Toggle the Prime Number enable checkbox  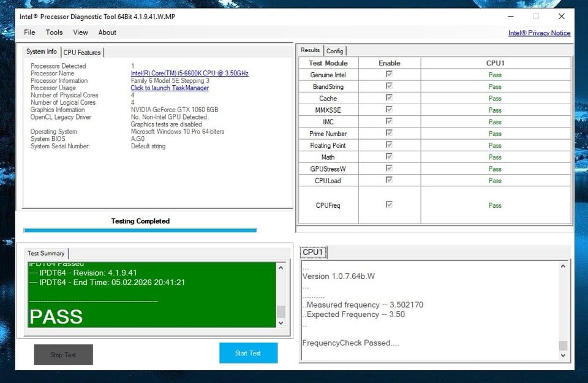pos(389,134)
